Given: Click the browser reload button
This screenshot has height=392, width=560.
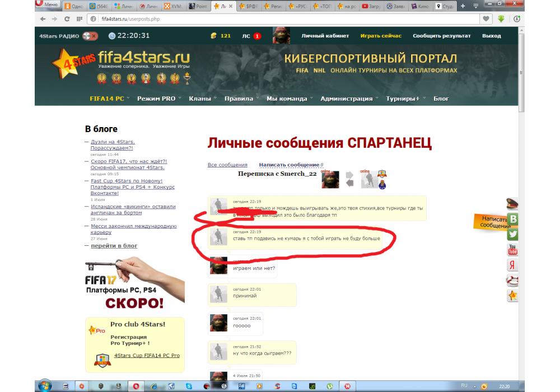Looking at the screenshot, I should coord(67,18).
